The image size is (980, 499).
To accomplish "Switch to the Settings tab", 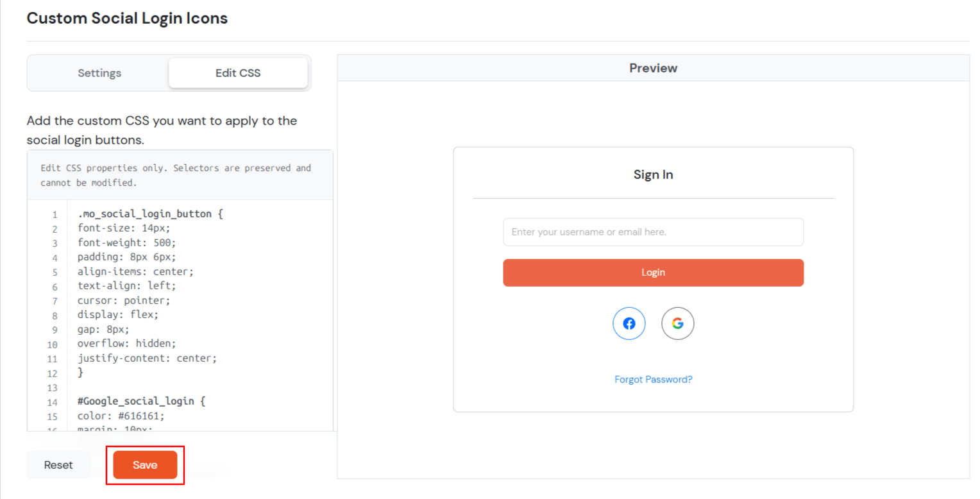I will 99,72.
